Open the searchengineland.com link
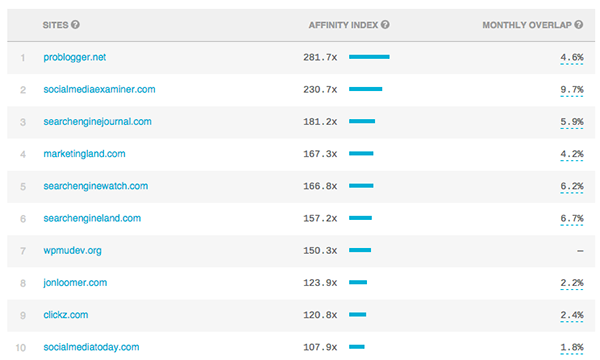Image resolution: width=600 pixels, height=360 pixels. click(92, 218)
